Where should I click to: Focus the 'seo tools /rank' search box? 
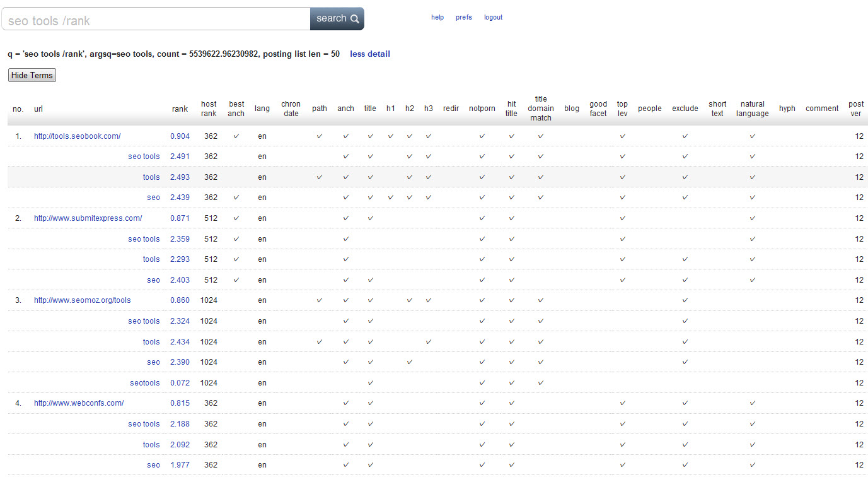(156, 19)
